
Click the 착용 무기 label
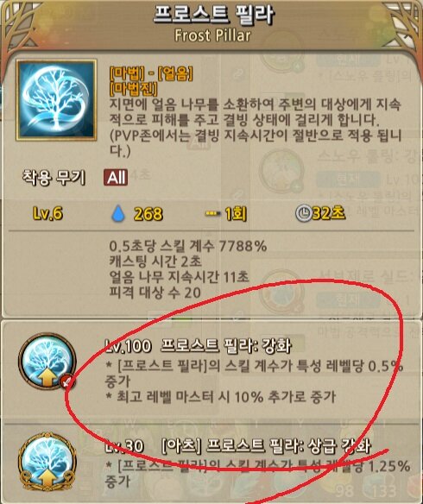(x=54, y=178)
